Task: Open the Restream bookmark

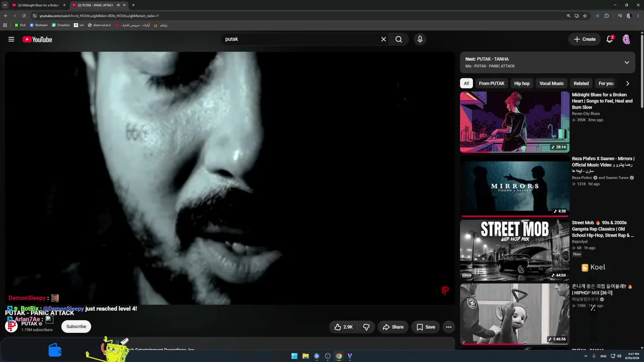Action: coord(39,25)
